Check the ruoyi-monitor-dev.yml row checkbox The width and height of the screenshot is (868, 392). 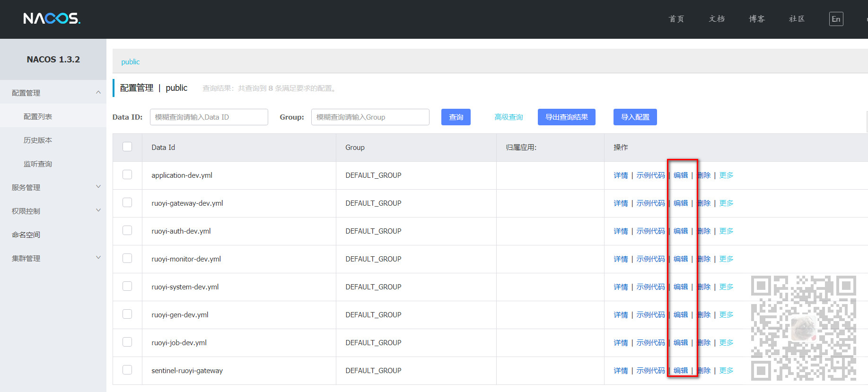pyautogui.click(x=127, y=258)
